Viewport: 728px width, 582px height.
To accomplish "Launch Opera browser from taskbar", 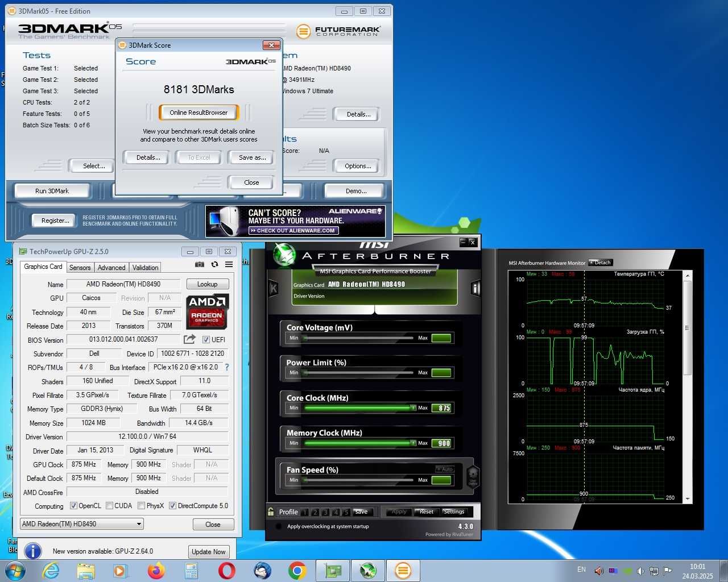I will click(x=226, y=570).
